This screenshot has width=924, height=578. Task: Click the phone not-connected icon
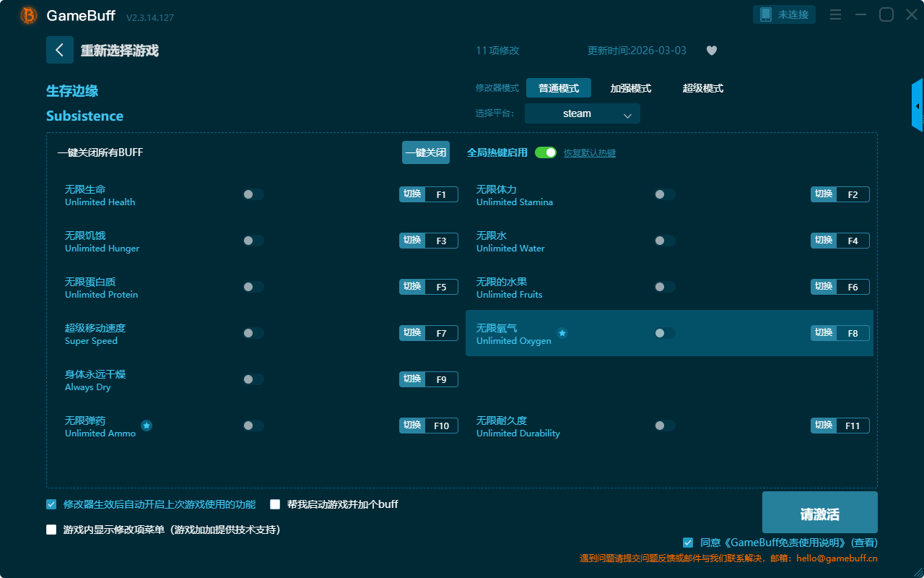(766, 14)
